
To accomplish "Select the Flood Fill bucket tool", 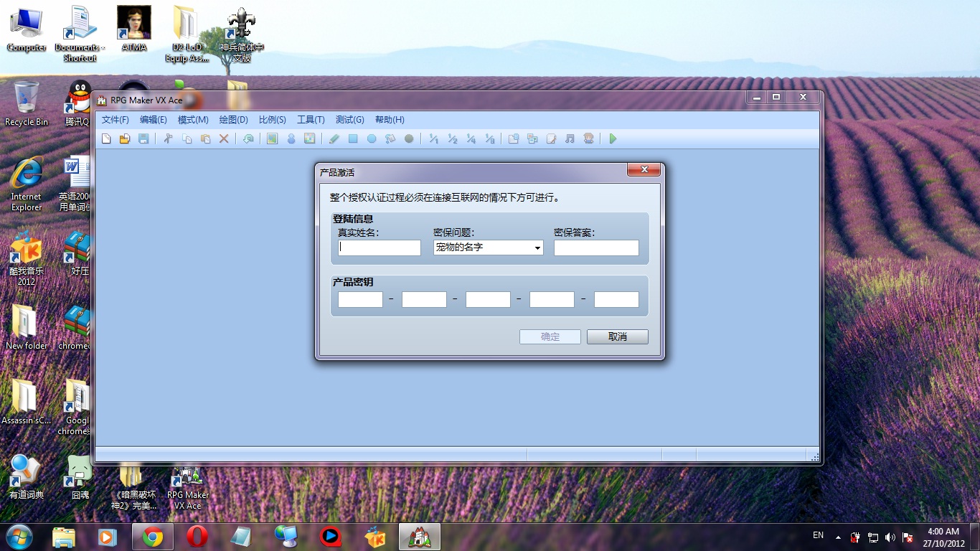I will (x=390, y=138).
